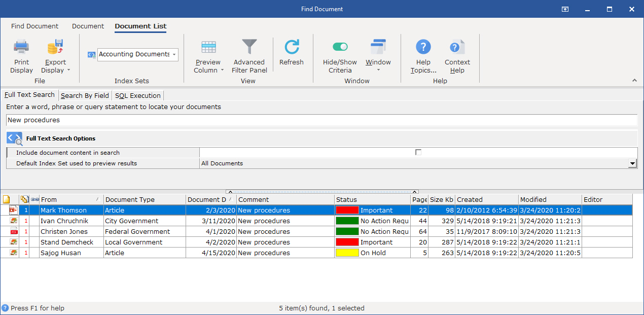Select the SQL Execution tab
This screenshot has width=644, height=315.
pos(138,95)
